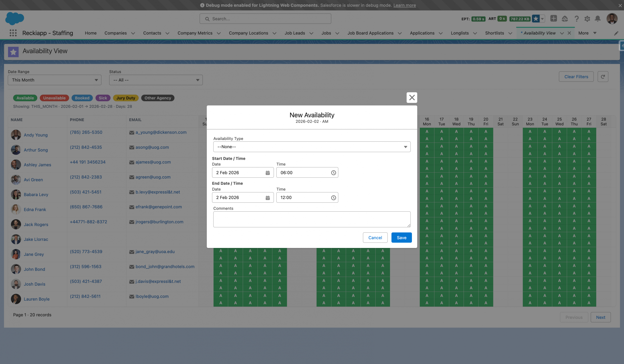Screen dimensions: 624x364
Task: Click the help question mark icon
Action: click(x=576, y=19)
